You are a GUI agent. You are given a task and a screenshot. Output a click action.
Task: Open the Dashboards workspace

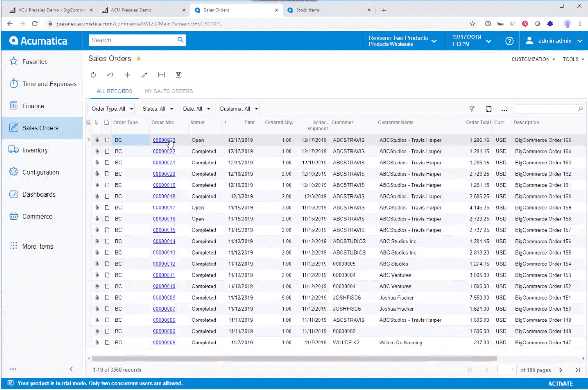(42, 194)
